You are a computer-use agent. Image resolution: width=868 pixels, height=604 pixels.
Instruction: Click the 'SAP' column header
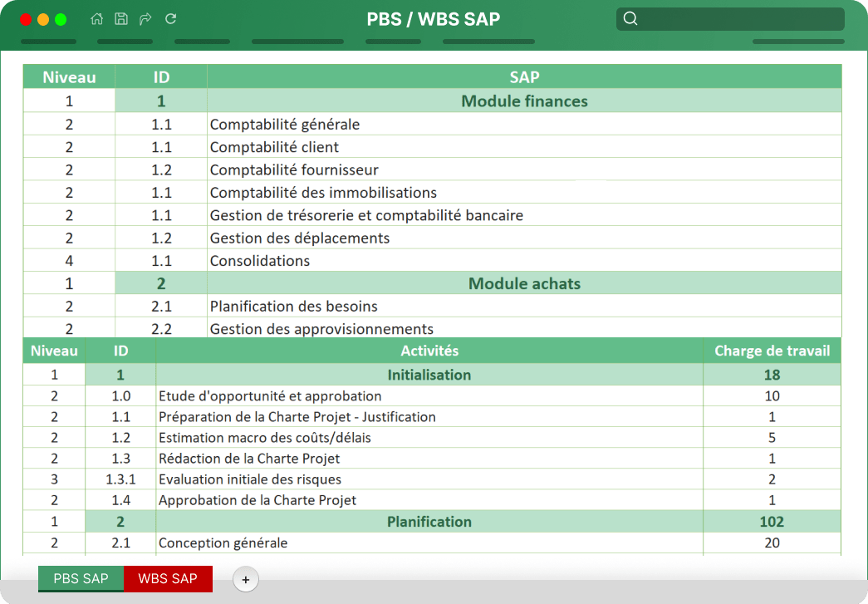[x=524, y=77]
